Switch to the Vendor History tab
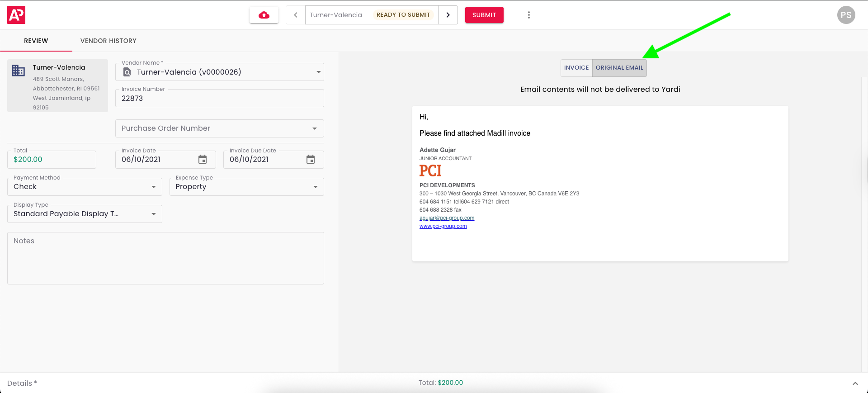Viewport: 868px width, 393px height. 108,41
